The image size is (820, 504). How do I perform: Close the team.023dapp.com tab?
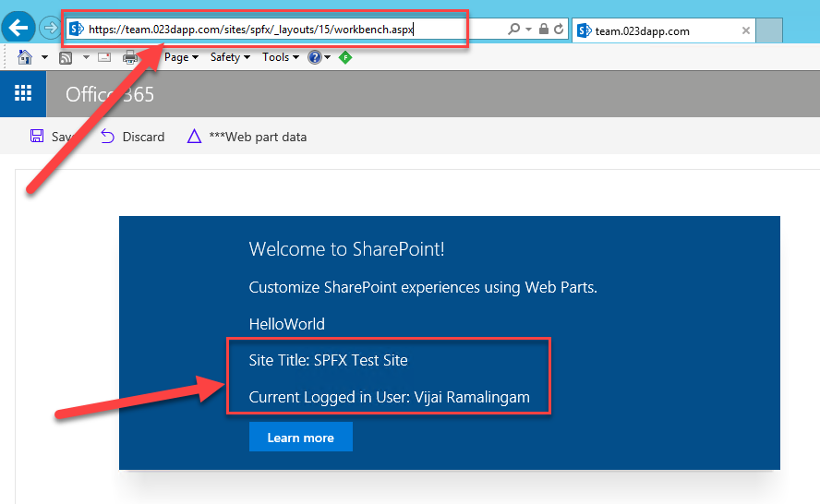tap(746, 30)
